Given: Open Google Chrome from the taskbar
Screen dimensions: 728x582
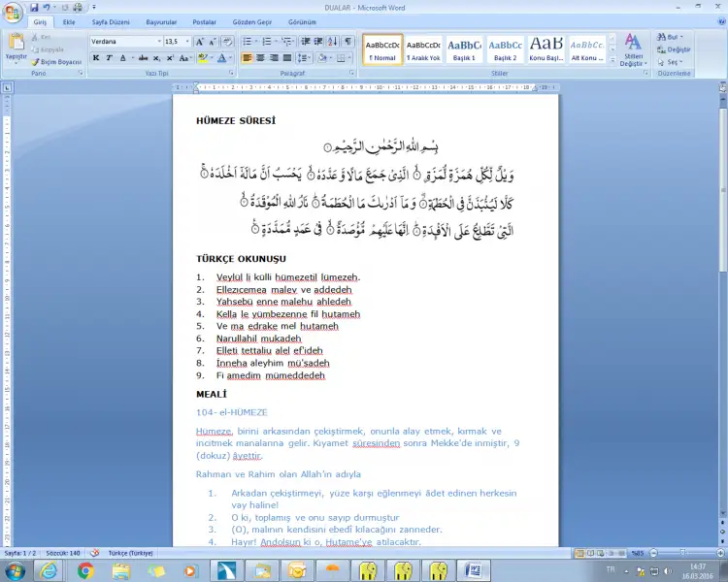Looking at the screenshot, I should (84, 570).
